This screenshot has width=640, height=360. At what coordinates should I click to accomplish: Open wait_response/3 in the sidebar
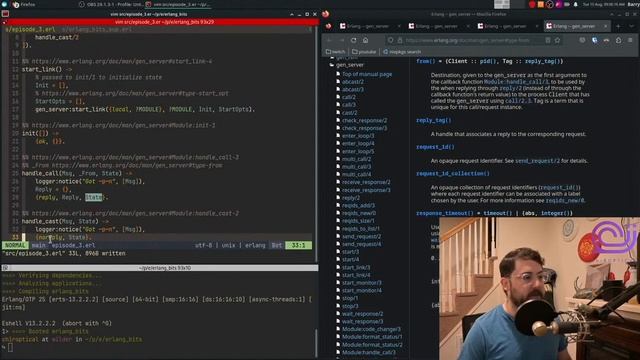[x=362, y=322]
